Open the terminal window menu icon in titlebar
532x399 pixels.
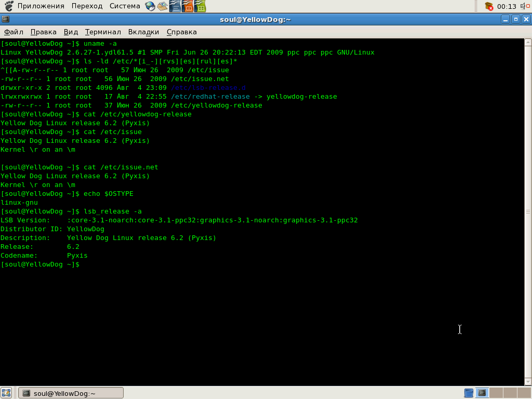[x=5, y=19]
